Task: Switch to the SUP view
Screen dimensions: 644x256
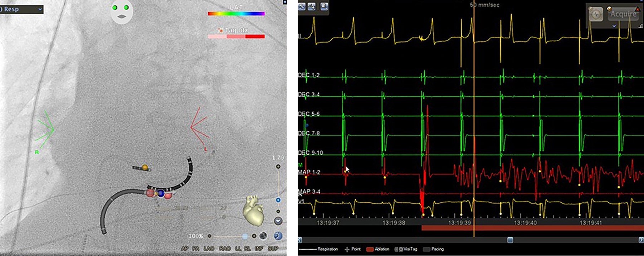Action: point(273,248)
